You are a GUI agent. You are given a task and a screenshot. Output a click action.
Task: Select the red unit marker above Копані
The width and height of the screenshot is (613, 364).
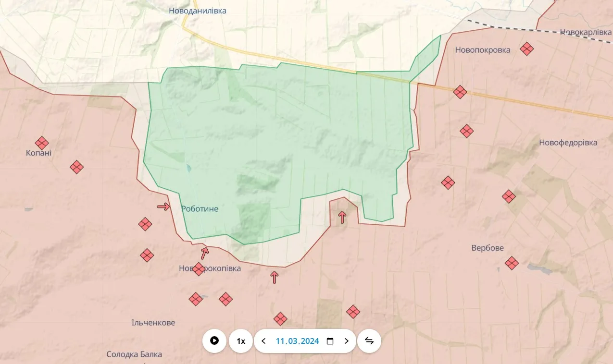(42, 143)
